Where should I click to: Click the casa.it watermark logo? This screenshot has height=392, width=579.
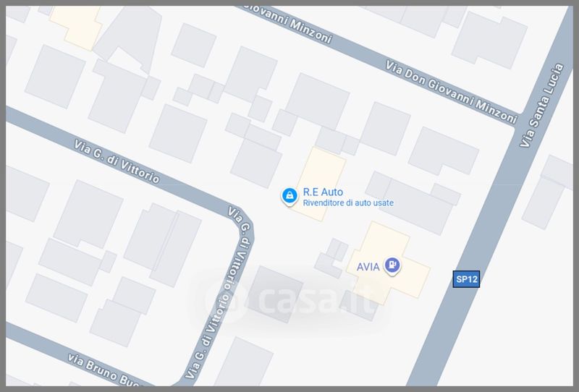point(290,297)
